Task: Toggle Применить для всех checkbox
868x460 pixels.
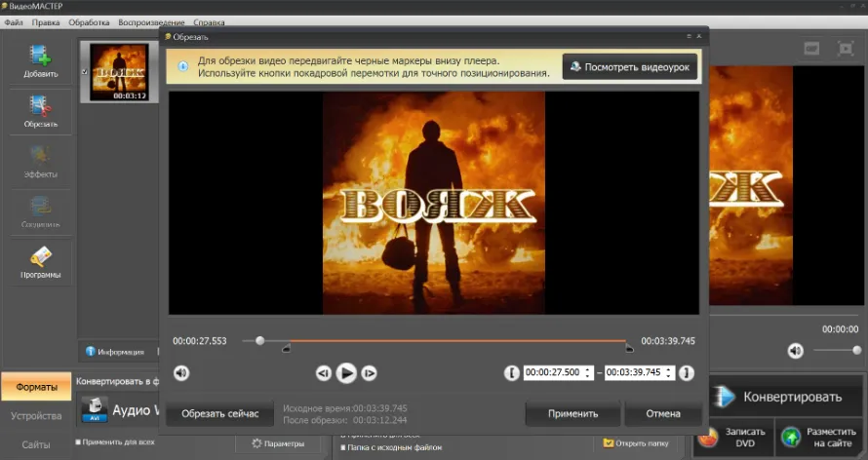Action: [x=78, y=442]
